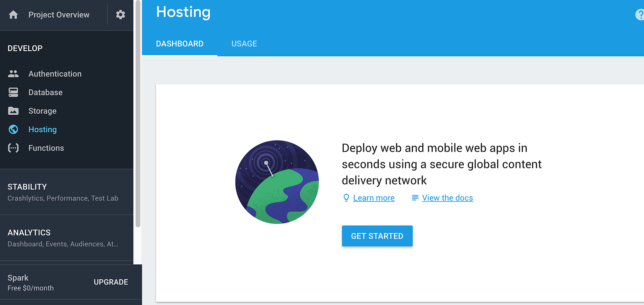Screen dimensions: 644x305
Task: Click the help question mark icon
Action: coord(640,15)
